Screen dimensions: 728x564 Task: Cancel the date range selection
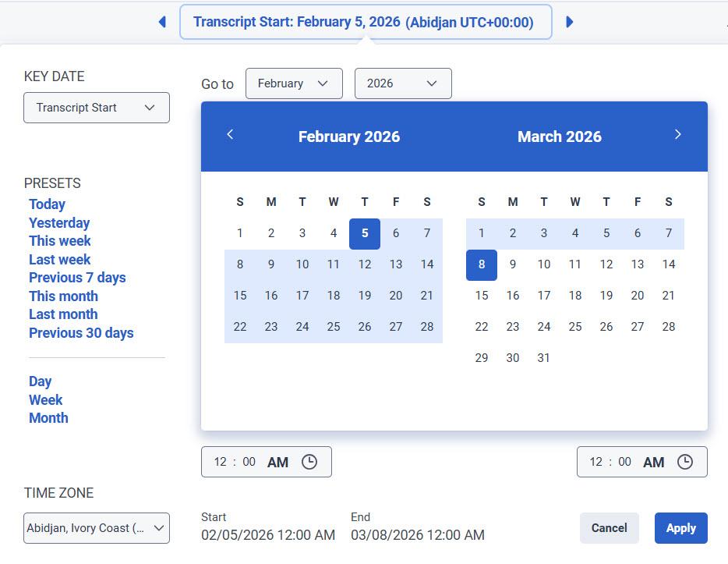pos(609,528)
